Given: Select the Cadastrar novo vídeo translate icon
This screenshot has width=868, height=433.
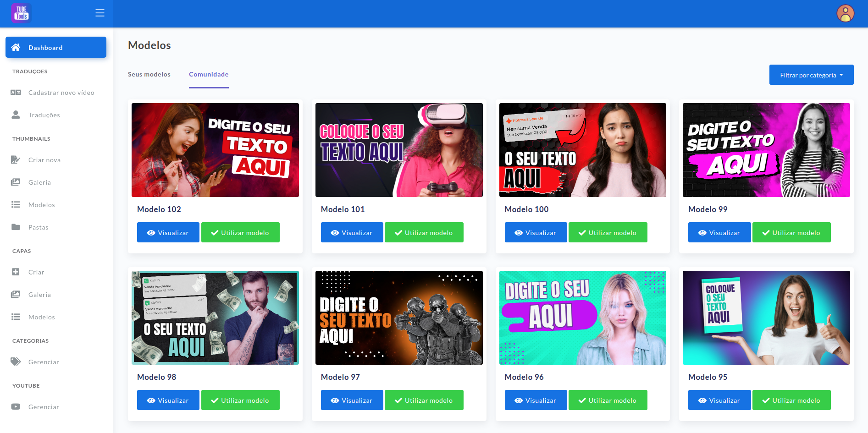Looking at the screenshot, I should (x=15, y=92).
